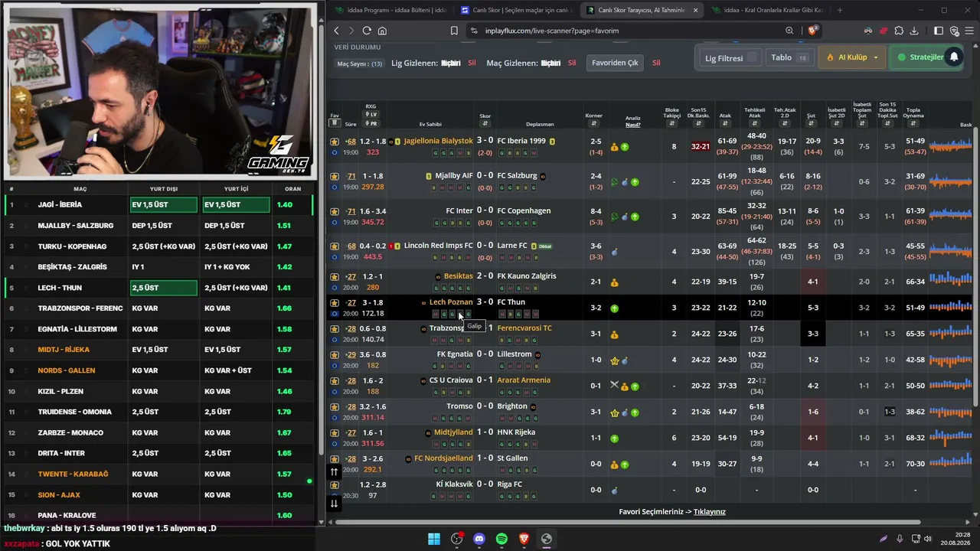Switch to 'iddaa - Kral Oranlarla' tab
This screenshot has width=980, height=551.
click(767, 10)
